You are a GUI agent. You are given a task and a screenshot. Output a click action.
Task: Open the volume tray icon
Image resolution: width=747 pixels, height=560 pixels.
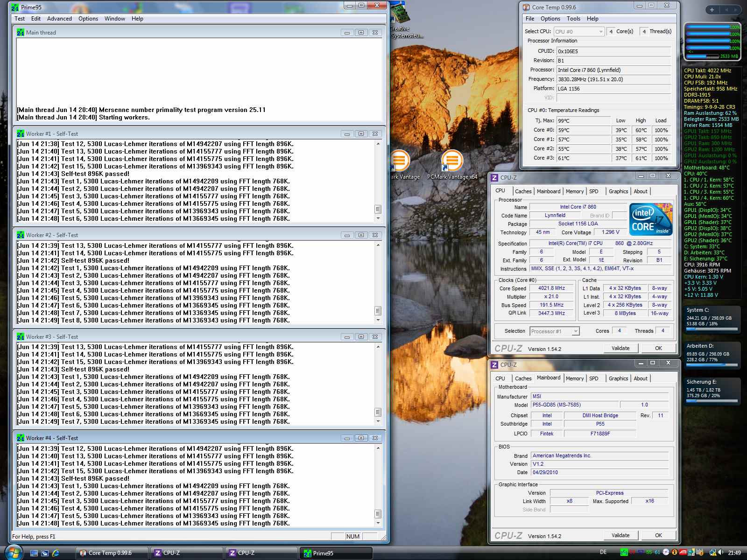pos(721,553)
